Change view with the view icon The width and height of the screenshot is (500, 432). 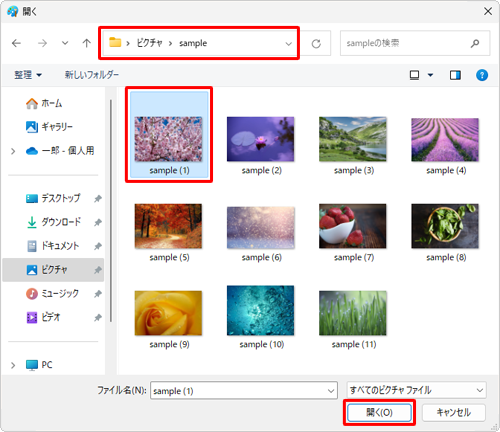pos(414,75)
